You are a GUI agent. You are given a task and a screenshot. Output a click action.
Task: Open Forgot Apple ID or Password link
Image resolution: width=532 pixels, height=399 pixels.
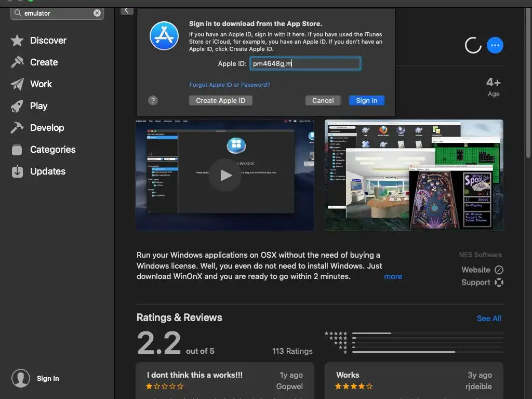(230, 85)
